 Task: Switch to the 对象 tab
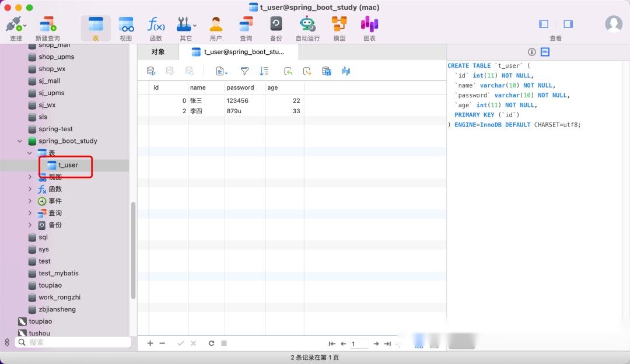pyautogui.click(x=156, y=51)
